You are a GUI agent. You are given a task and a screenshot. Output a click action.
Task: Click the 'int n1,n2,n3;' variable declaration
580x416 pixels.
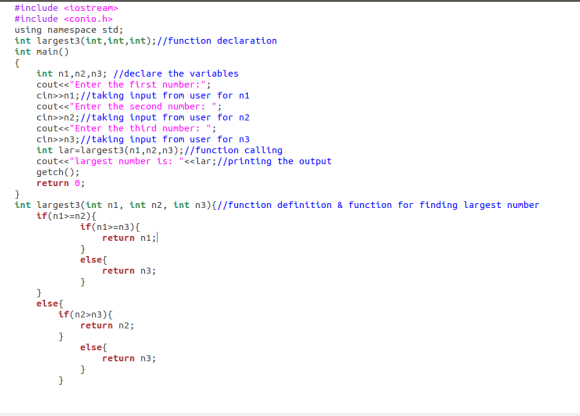(71, 74)
